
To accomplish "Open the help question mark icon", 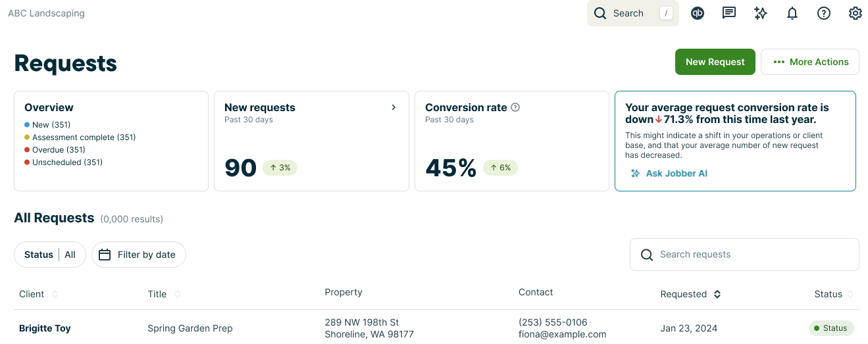I will [x=824, y=13].
